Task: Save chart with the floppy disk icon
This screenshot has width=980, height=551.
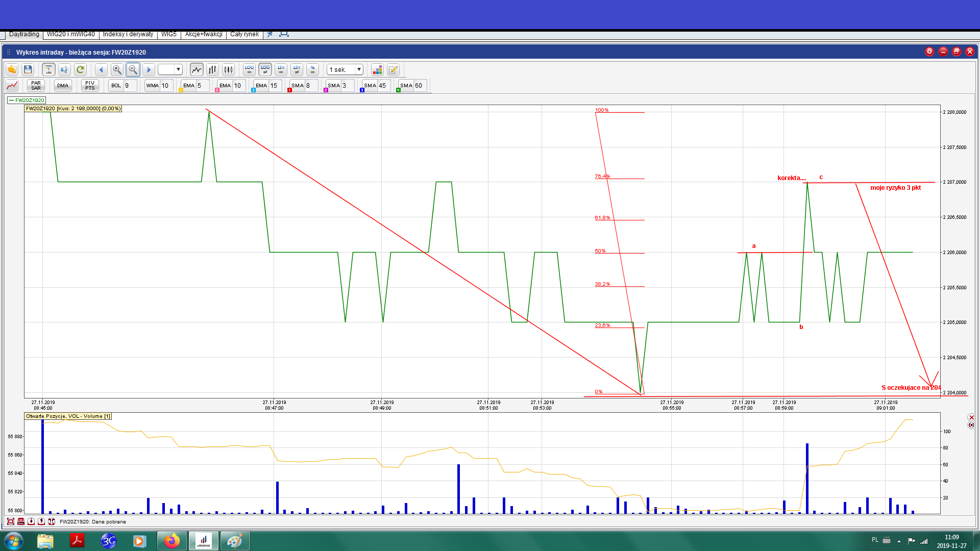Action: click(28, 70)
